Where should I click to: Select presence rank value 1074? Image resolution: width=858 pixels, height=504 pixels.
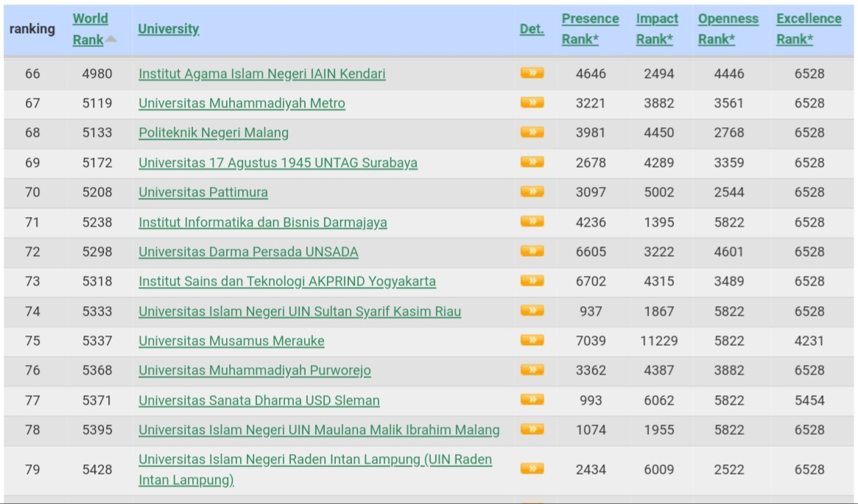point(591,430)
